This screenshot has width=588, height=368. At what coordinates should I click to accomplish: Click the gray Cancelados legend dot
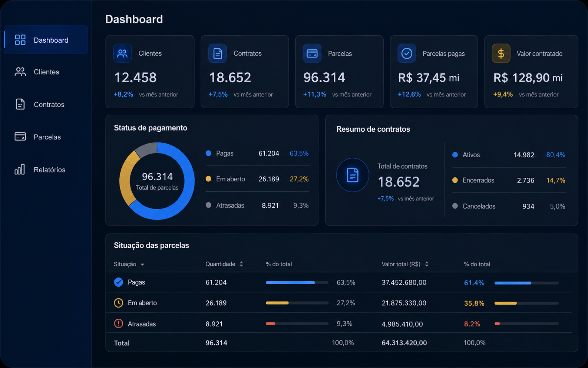455,206
